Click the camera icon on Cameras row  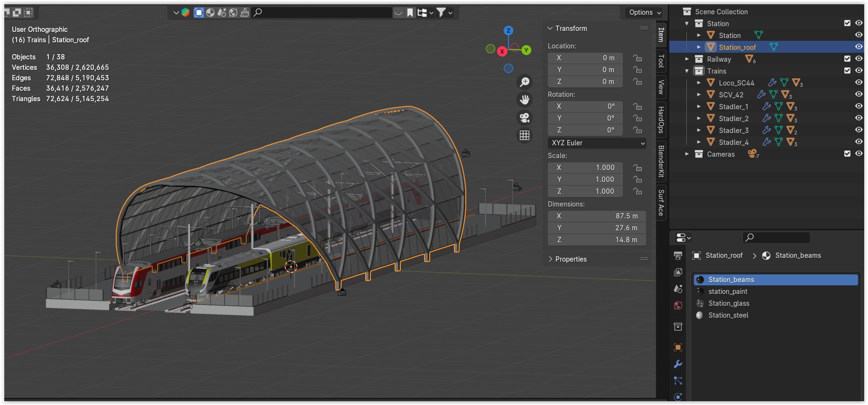pyautogui.click(x=752, y=153)
